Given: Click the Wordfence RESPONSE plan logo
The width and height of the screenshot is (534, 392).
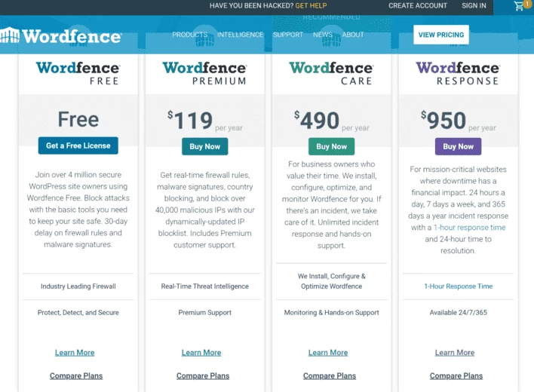Looking at the screenshot, I should [x=458, y=73].
